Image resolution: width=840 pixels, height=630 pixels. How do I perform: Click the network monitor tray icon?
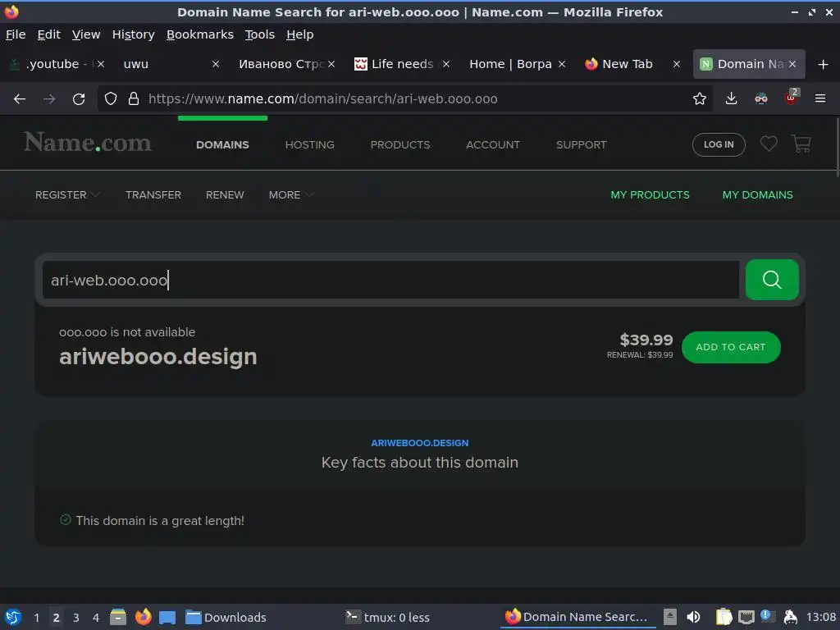(746, 617)
